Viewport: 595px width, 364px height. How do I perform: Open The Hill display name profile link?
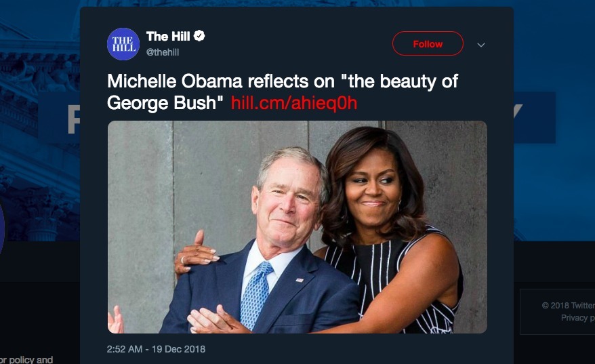[168, 37]
